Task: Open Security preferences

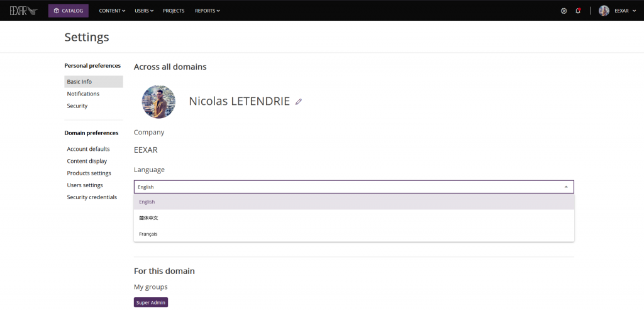Action: tap(77, 106)
